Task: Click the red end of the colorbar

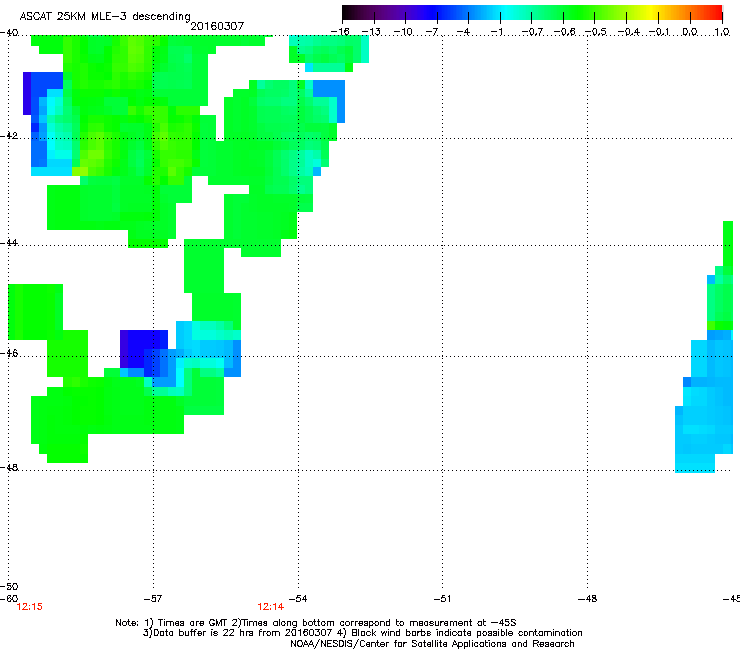Action: point(713,12)
